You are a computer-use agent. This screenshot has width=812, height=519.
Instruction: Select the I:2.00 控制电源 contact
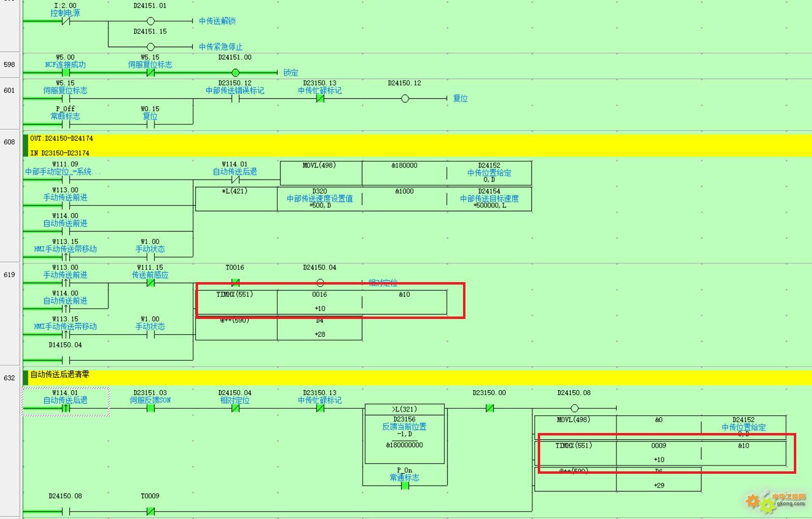[x=66, y=21]
